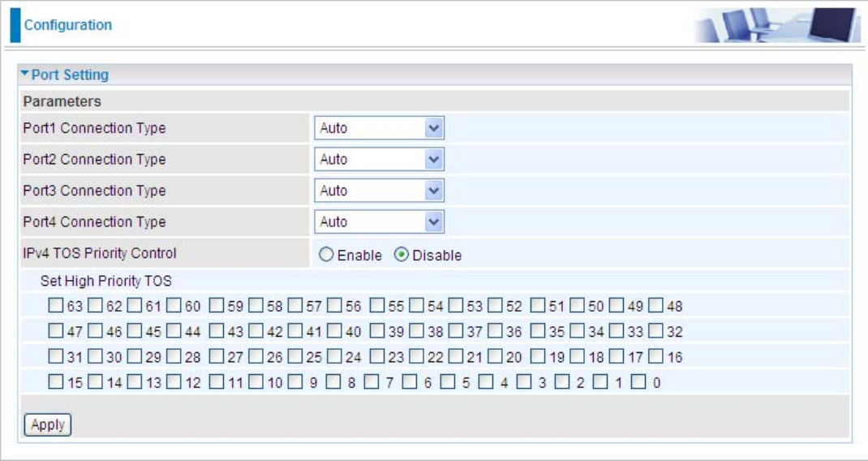Enable IPv4 TOS Priority Control
Image resolution: width=868 pixels, height=461 pixels.
click(x=326, y=255)
